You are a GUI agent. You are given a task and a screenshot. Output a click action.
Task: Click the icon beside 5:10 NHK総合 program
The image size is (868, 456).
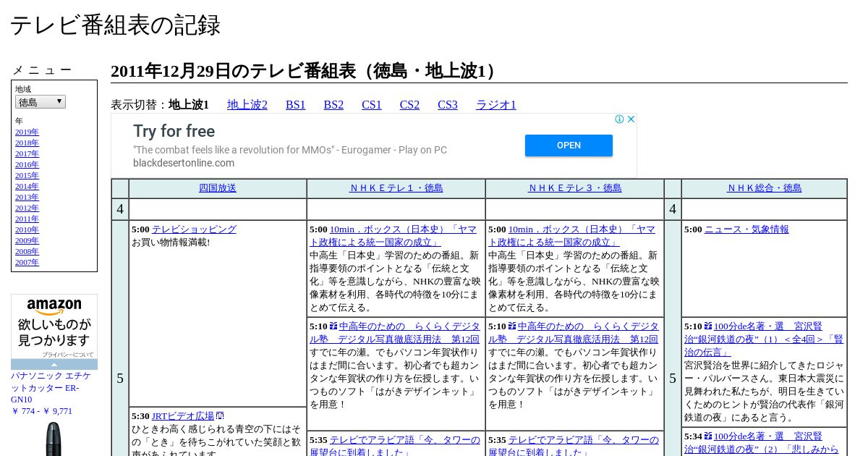[708, 326]
